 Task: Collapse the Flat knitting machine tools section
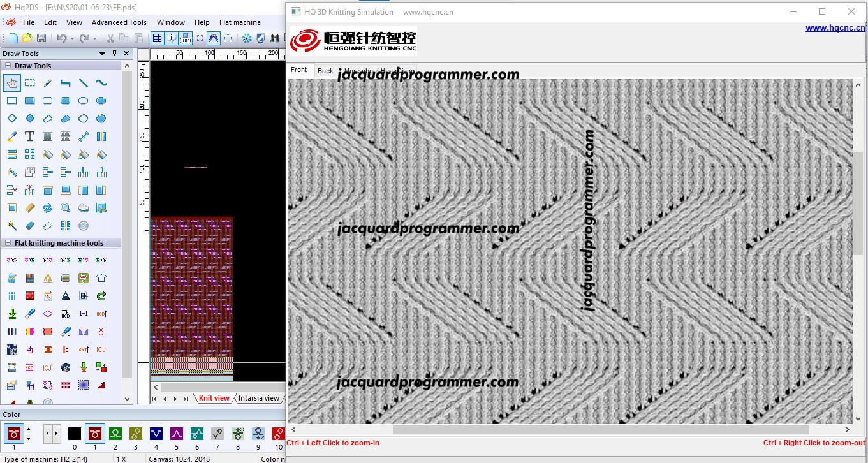(8, 243)
